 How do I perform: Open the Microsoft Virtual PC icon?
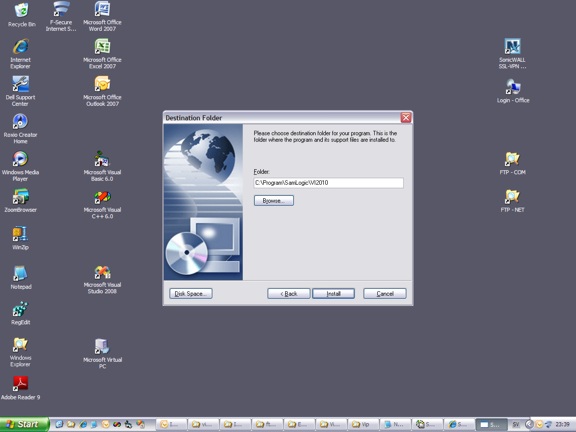102,353
